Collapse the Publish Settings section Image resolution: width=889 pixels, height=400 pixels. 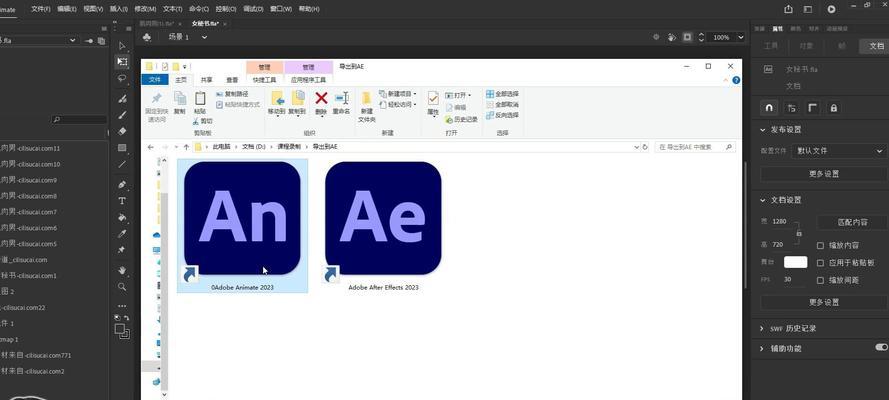(x=763, y=130)
